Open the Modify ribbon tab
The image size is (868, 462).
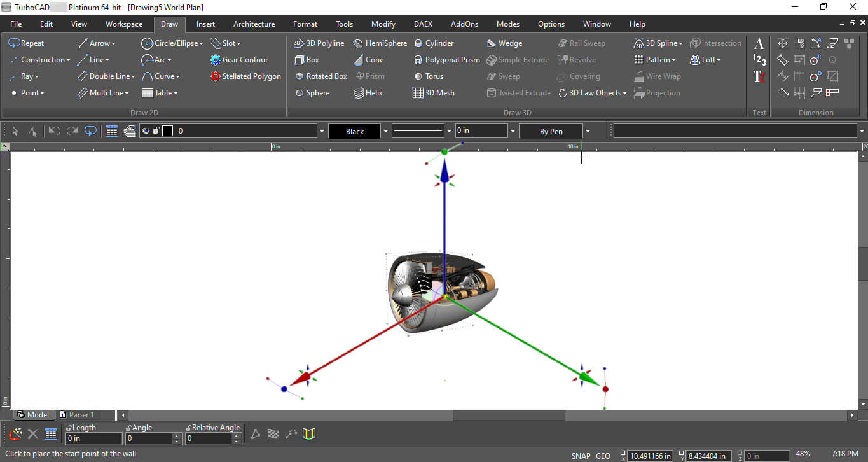click(383, 24)
